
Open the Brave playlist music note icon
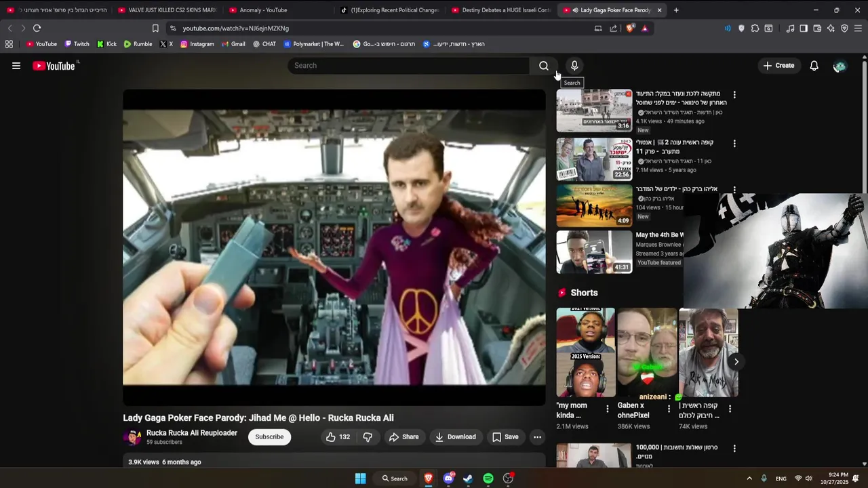point(790,28)
